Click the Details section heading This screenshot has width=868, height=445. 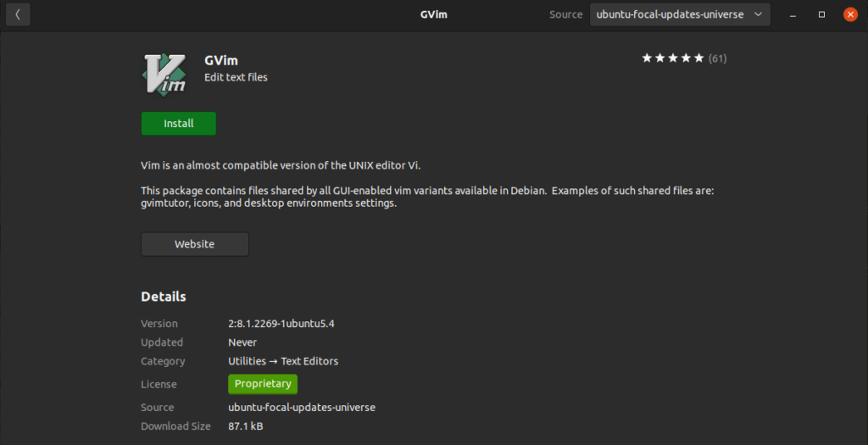(164, 297)
